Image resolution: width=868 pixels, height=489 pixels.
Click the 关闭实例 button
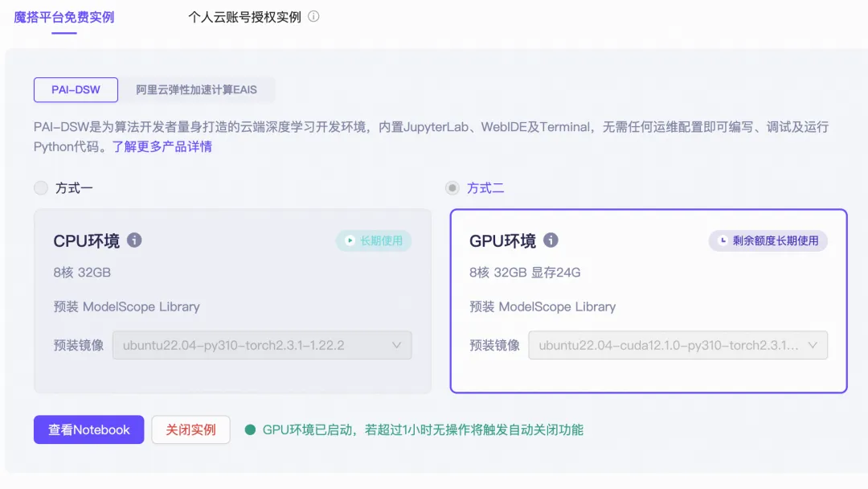coord(190,429)
